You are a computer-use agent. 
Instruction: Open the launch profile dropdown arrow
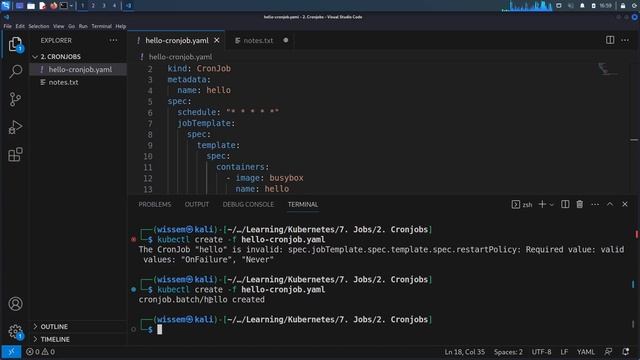click(551, 204)
